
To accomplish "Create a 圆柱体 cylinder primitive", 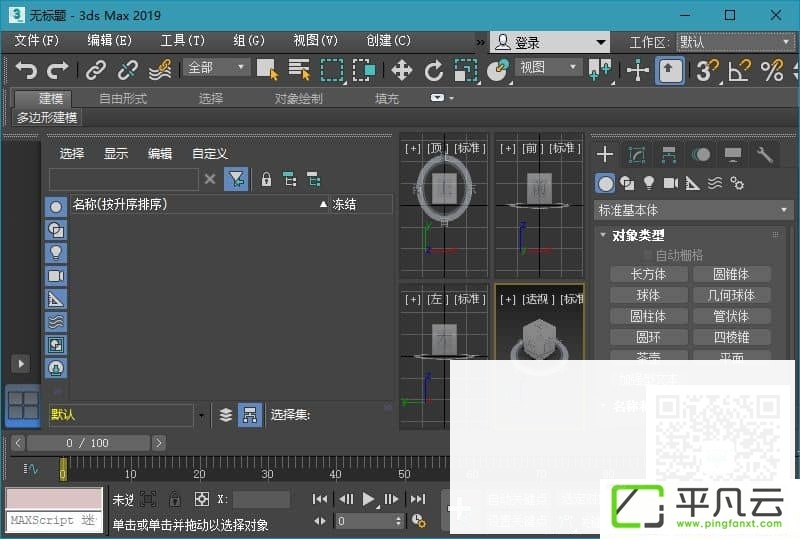I will click(648, 316).
